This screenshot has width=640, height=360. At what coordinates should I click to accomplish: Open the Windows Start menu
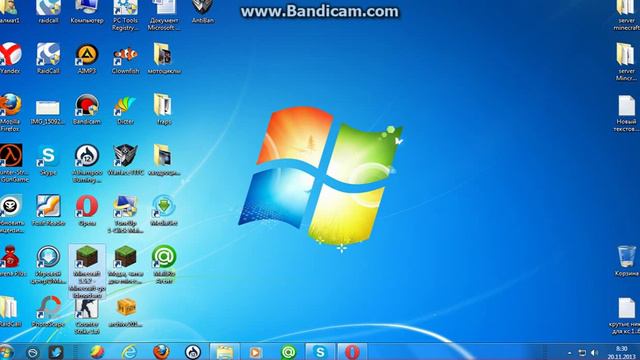[7, 352]
